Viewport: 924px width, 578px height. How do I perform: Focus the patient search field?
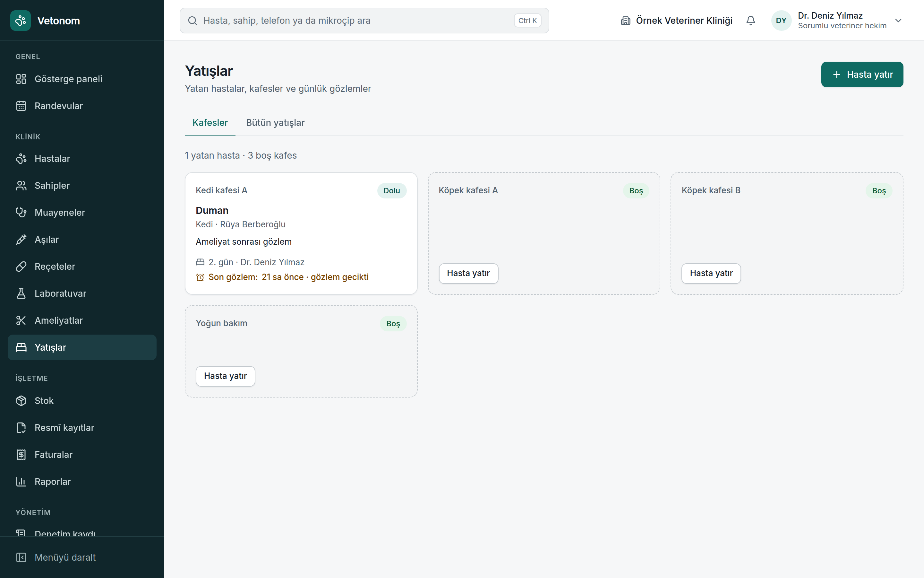coord(364,21)
